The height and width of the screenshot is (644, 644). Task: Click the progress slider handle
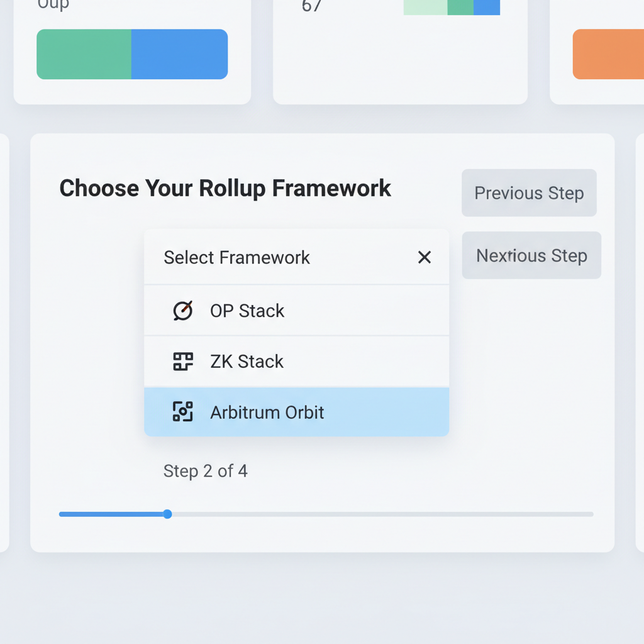click(x=167, y=514)
